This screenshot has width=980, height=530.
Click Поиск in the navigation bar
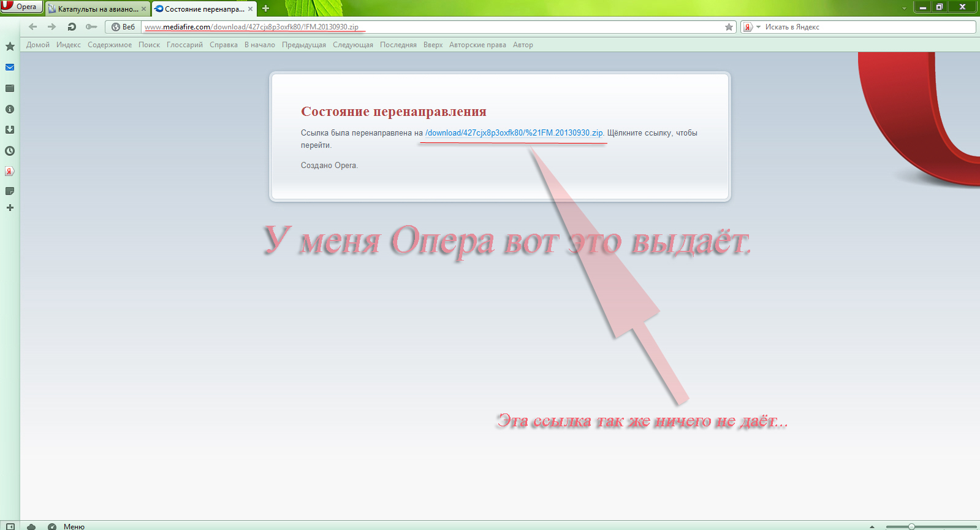click(149, 45)
